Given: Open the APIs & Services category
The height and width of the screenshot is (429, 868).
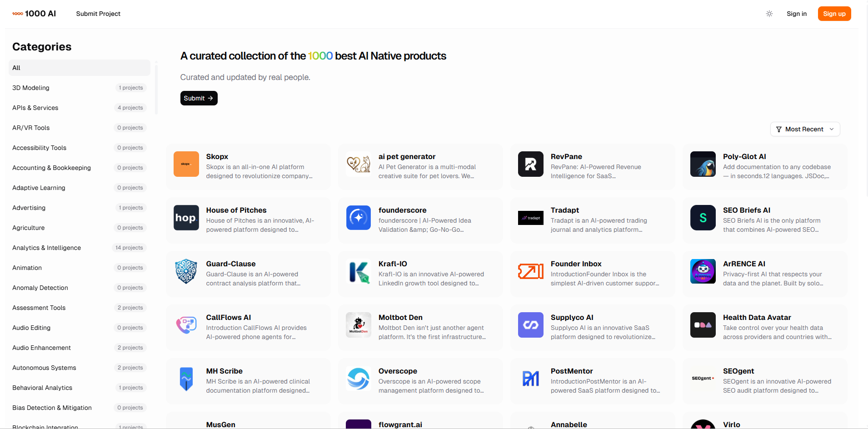Looking at the screenshot, I should pyautogui.click(x=35, y=108).
